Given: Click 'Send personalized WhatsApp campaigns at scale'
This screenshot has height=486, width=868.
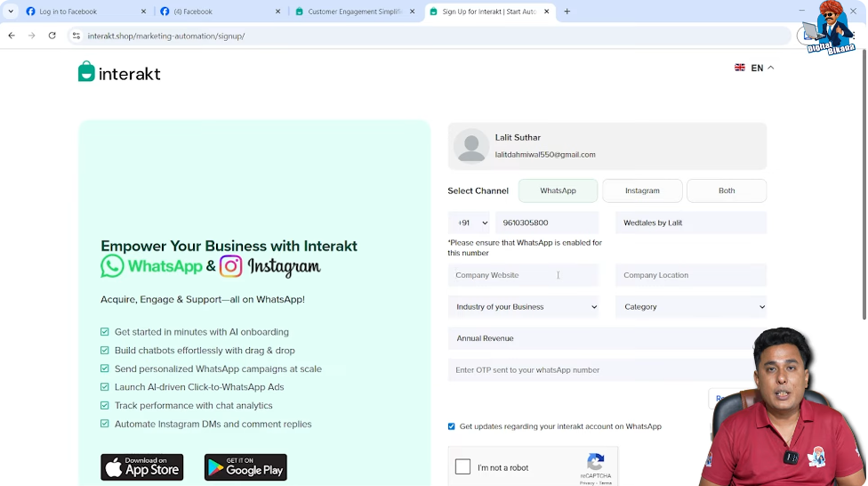Looking at the screenshot, I should [x=218, y=369].
